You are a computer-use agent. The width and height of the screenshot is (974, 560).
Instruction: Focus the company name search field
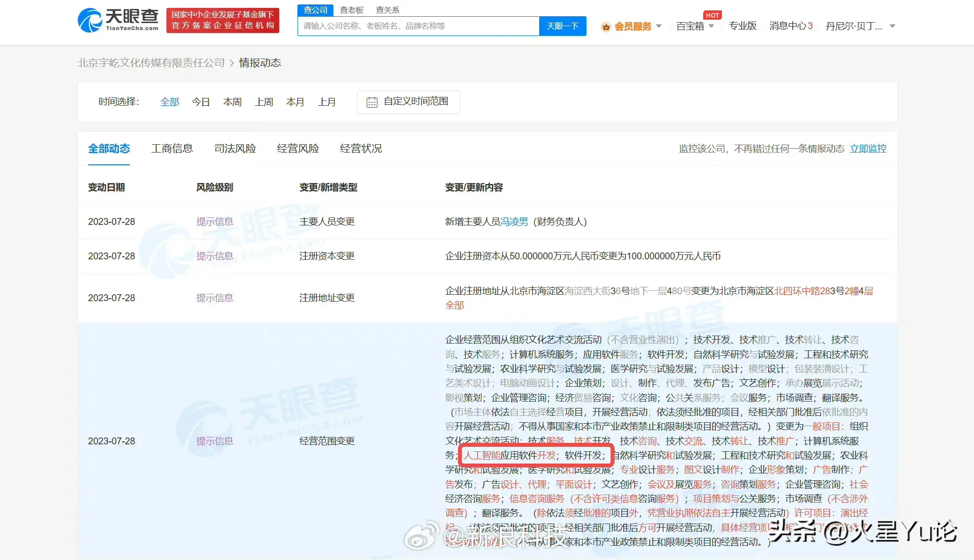pyautogui.click(x=419, y=26)
